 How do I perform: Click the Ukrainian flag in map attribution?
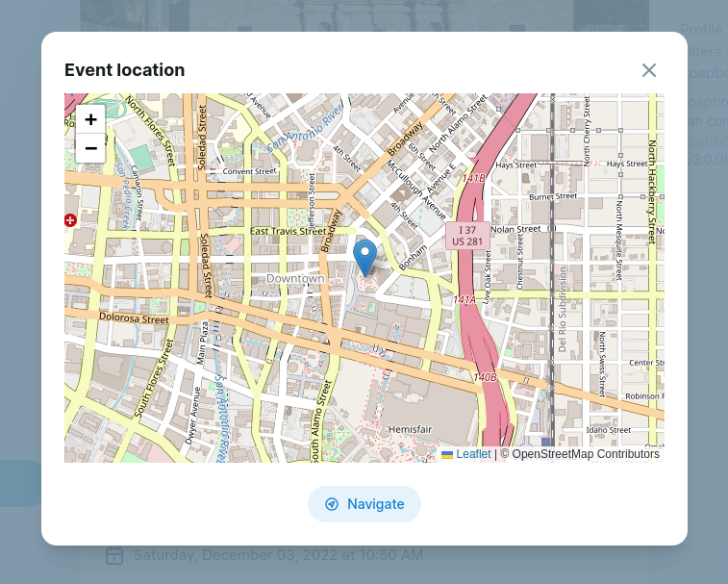click(x=447, y=454)
